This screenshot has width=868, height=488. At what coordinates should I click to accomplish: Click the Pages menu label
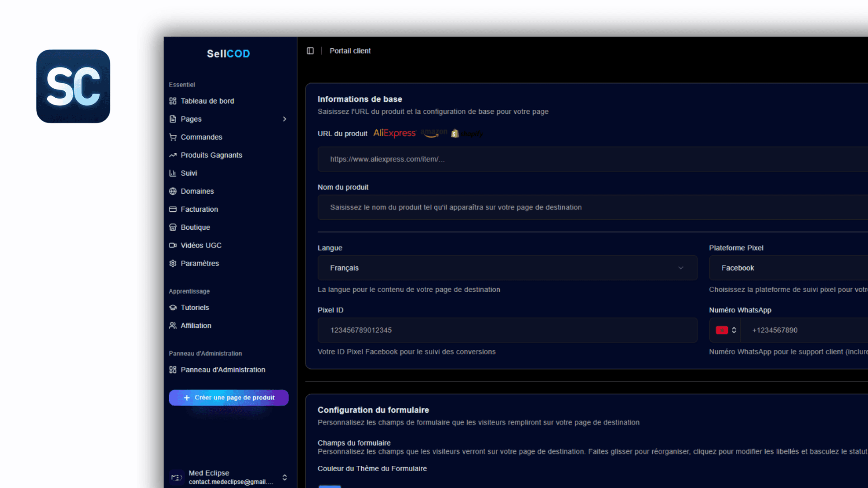(191, 119)
